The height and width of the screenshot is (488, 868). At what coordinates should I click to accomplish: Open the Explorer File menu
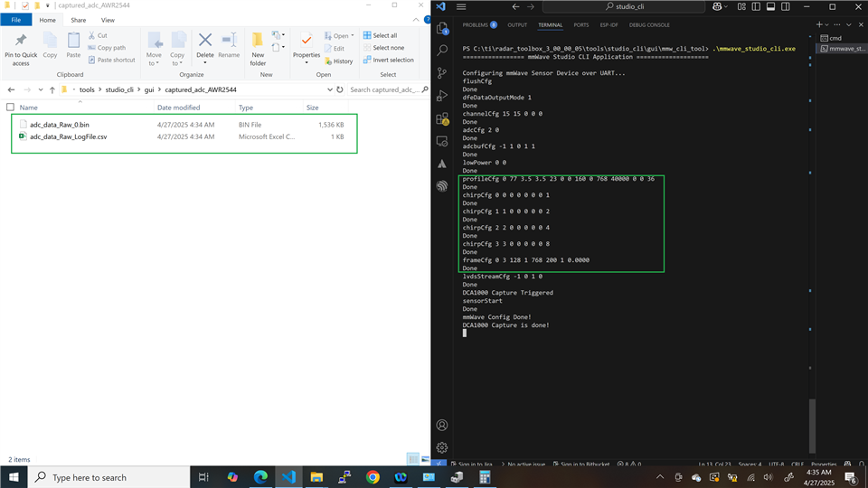click(16, 20)
